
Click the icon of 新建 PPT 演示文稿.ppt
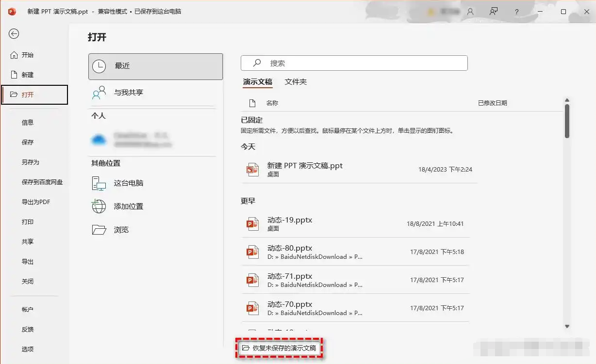pyautogui.click(x=252, y=170)
